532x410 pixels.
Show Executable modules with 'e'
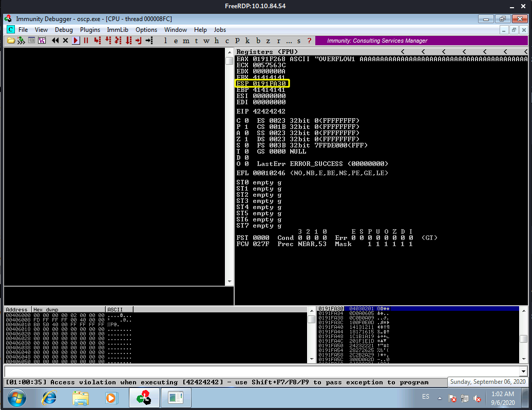[176, 41]
